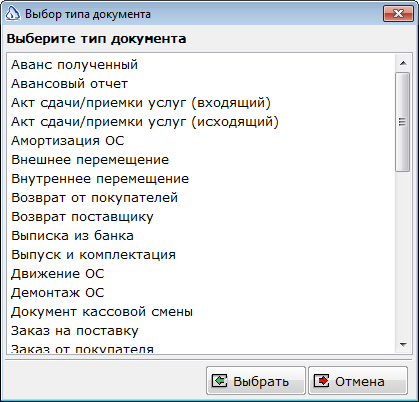Image resolution: width=419 pixels, height=402 pixels.
Task: Confirm selection with the Выбрать button
Action: (256, 381)
